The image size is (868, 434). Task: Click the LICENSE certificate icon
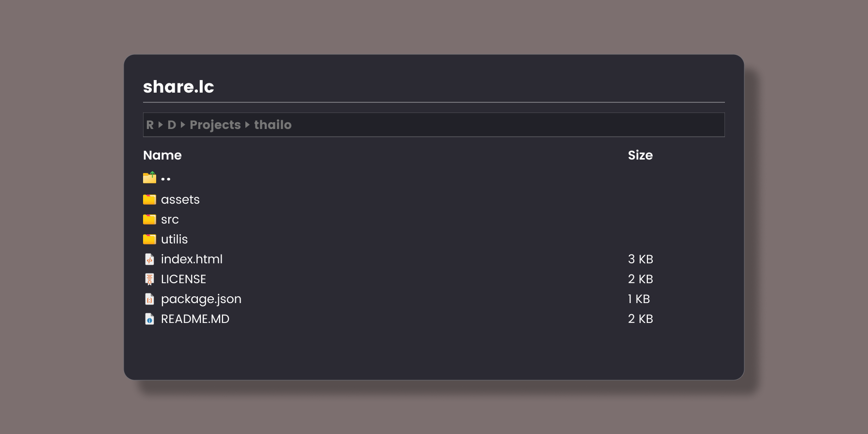point(149,279)
